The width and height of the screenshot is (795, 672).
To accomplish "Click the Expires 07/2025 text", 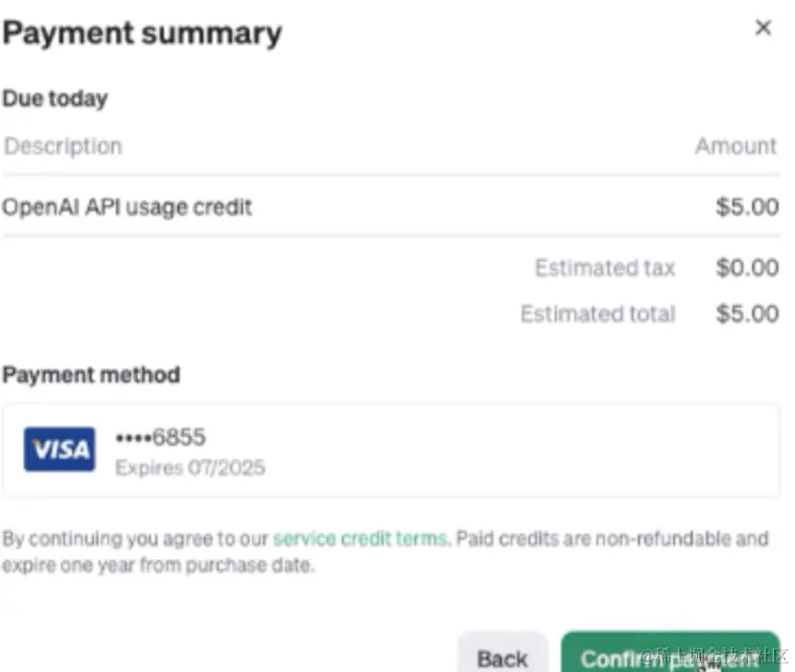I will click(x=190, y=468).
